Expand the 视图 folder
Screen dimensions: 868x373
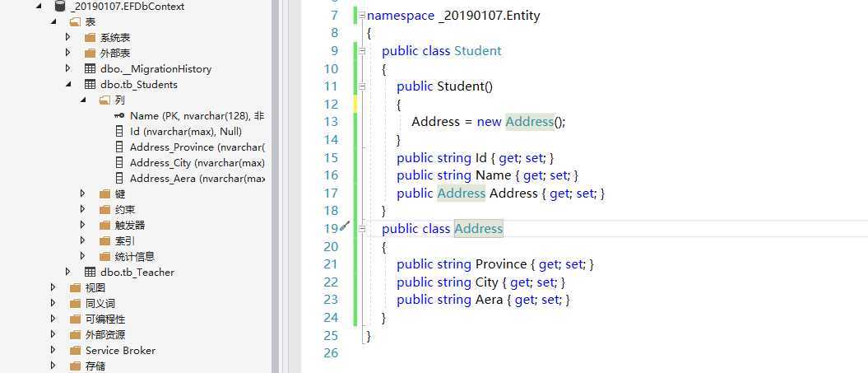(x=53, y=287)
